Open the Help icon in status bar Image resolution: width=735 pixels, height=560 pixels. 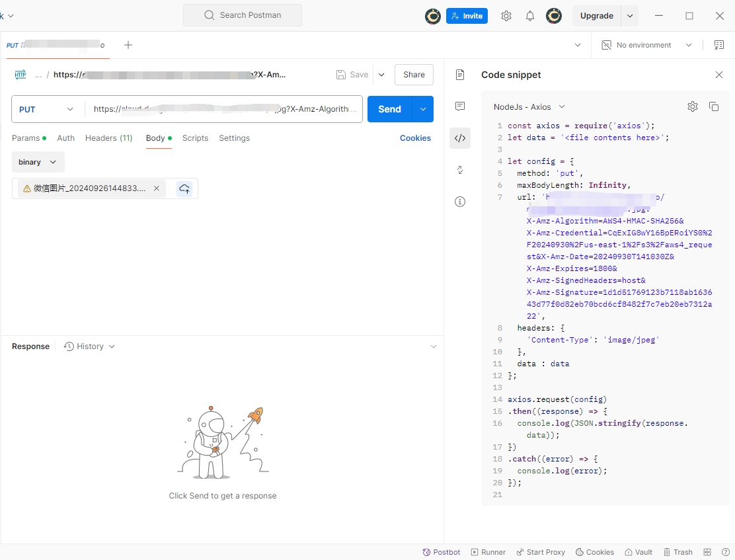point(726,552)
